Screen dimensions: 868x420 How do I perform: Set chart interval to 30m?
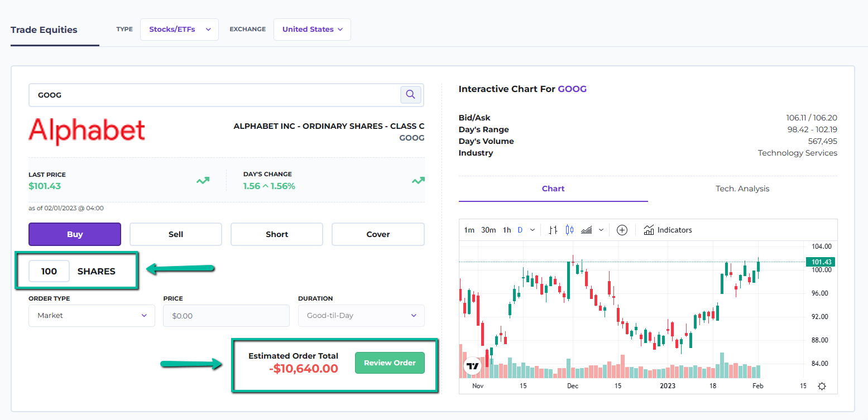pyautogui.click(x=488, y=230)
